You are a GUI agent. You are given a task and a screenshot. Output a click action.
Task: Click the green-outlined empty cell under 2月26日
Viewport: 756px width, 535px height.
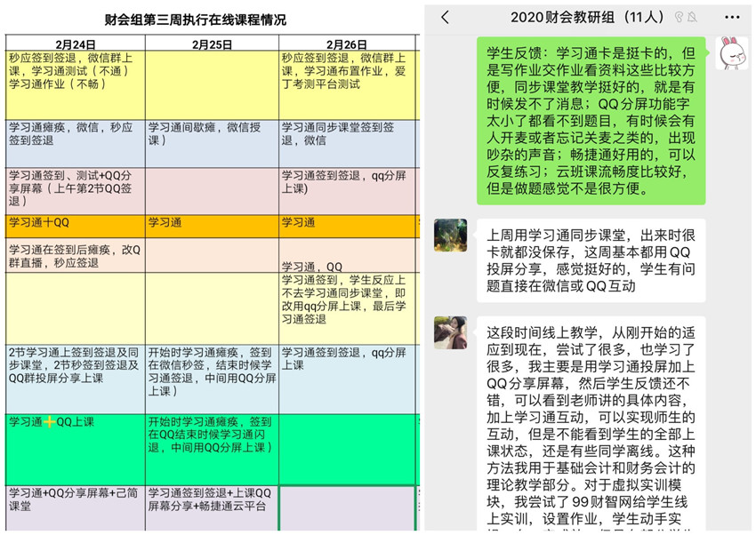pyautogui.click(x=347, y=508)
